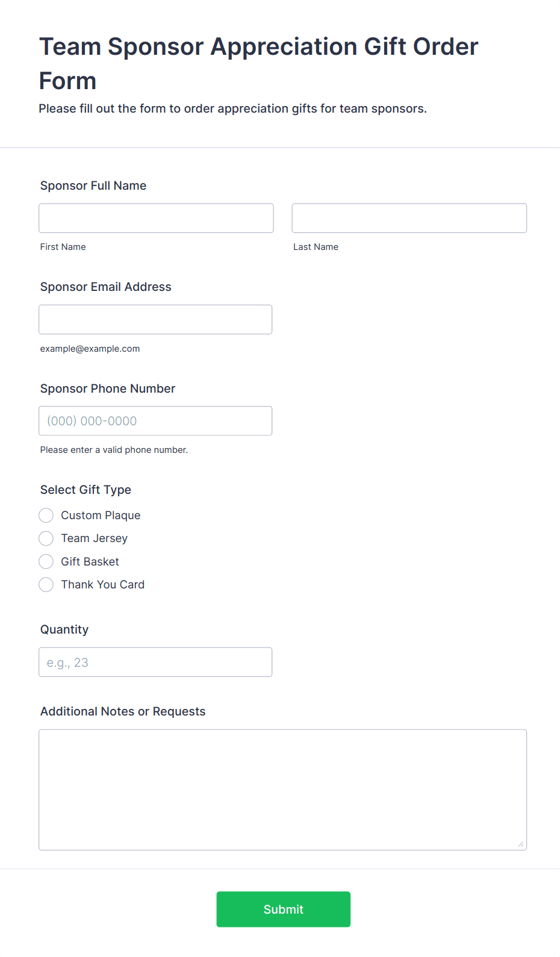The height and width of the screenshot is (957, 560).
Task: Click the Sponsor Email Address label
Action: click(x=106, y=287)
